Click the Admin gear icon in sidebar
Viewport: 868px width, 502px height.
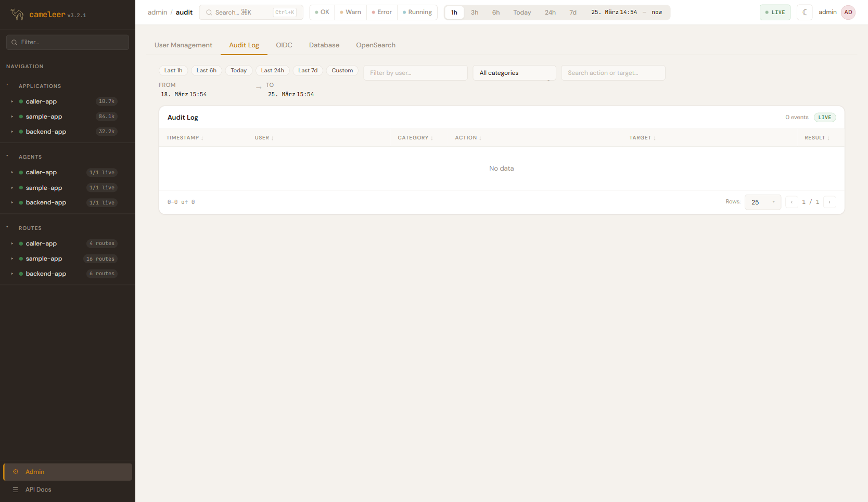(x=16, y=472)
